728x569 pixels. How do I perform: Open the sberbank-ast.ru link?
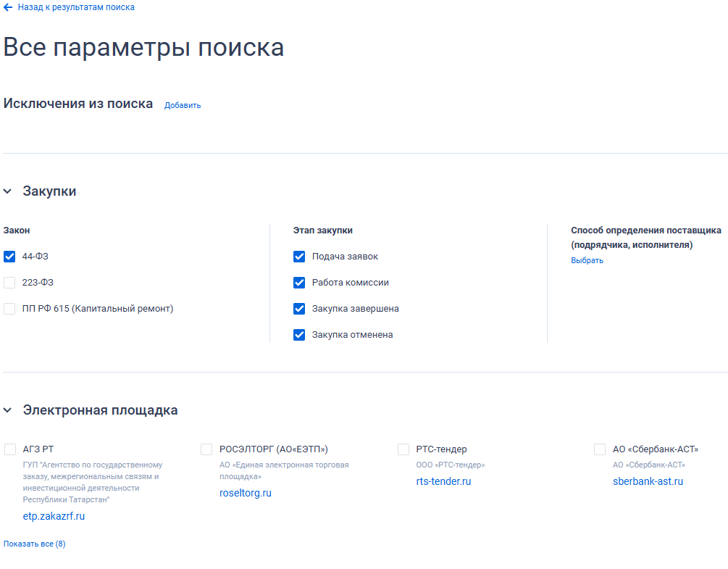pos(648,481)
